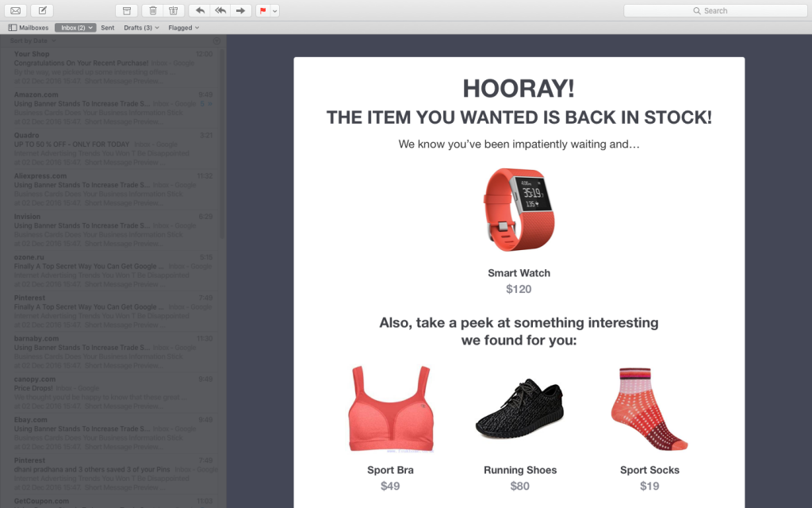Show the Mailboxes sidebar
This screenshot has width=812, height=508.
pyautogui.click(x=28, y=28)
